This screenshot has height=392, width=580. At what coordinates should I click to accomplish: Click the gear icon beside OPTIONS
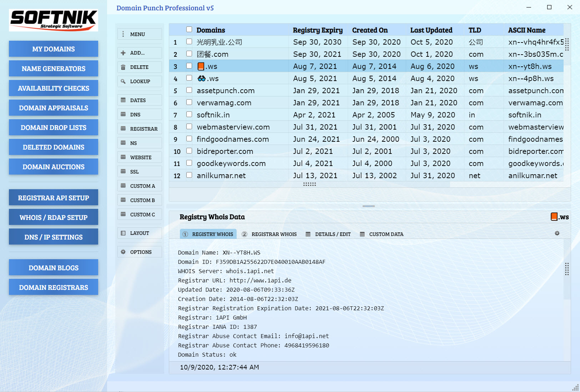click(123, 252)
